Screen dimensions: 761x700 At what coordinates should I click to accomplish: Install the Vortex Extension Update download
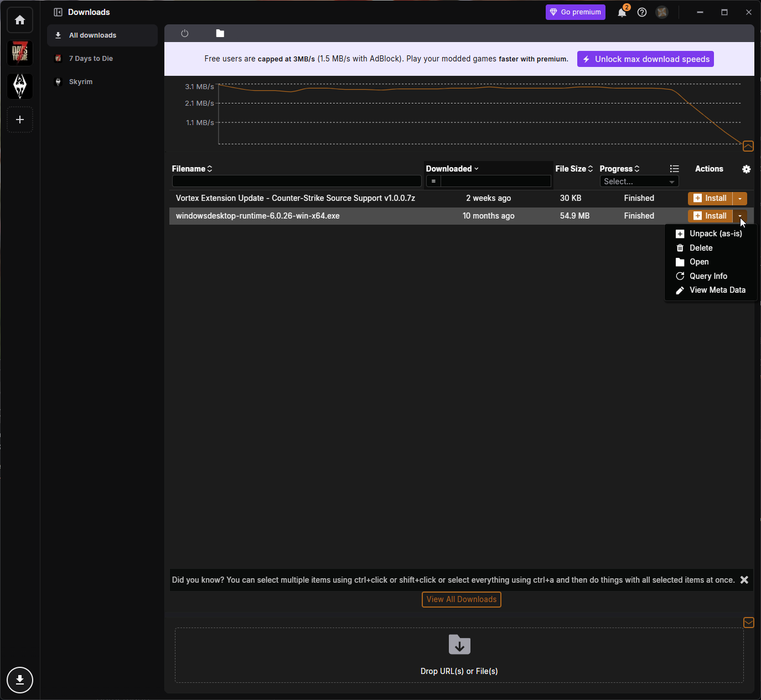click(710, 198)
